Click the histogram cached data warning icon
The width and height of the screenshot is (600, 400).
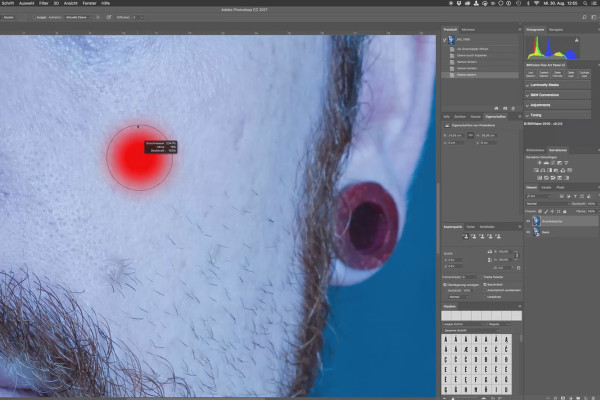(x=576, y=40)
